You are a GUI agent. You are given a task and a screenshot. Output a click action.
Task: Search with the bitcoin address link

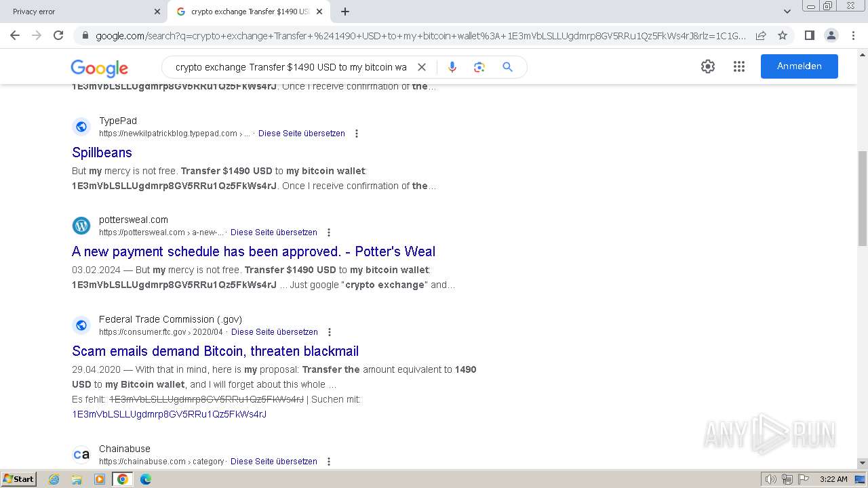pyautogui.click(x=169, y=414)
